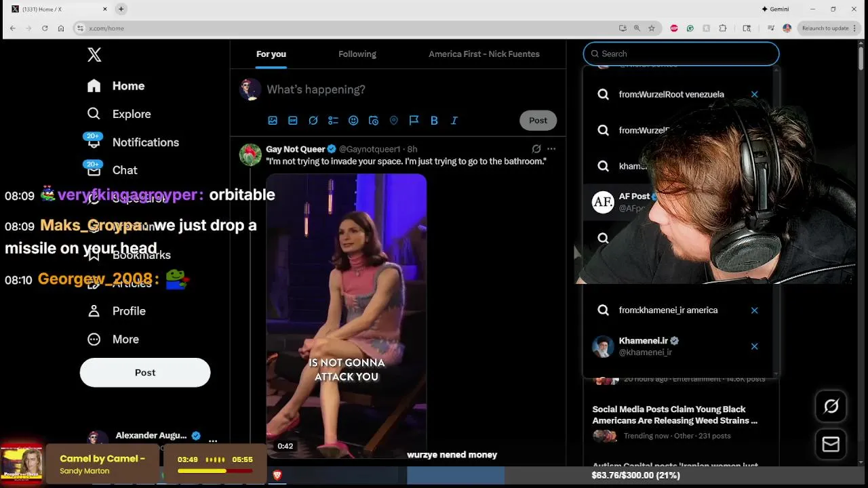The width and height of the screenshot is (868, 488).
Task: Open the More menu in sidebar
Action: [113, 339]
